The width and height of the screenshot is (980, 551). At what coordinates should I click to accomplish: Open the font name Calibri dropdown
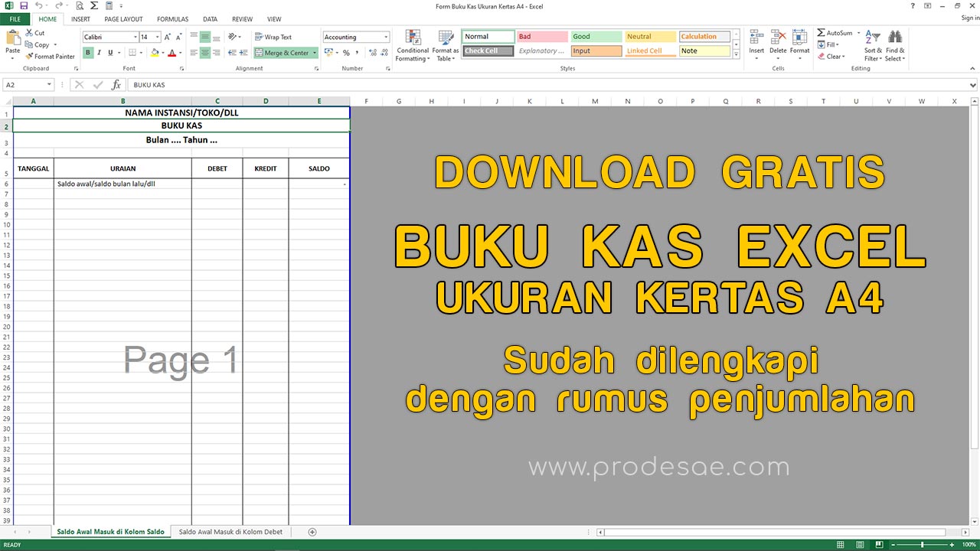tap(136, 37)
